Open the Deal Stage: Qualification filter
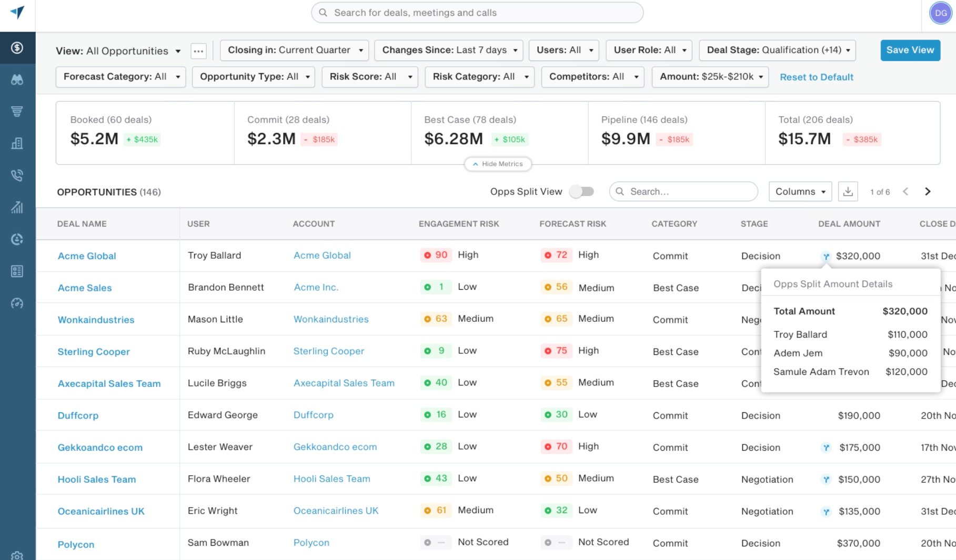This screenshot has height=560, width=956. click(778, 50)
